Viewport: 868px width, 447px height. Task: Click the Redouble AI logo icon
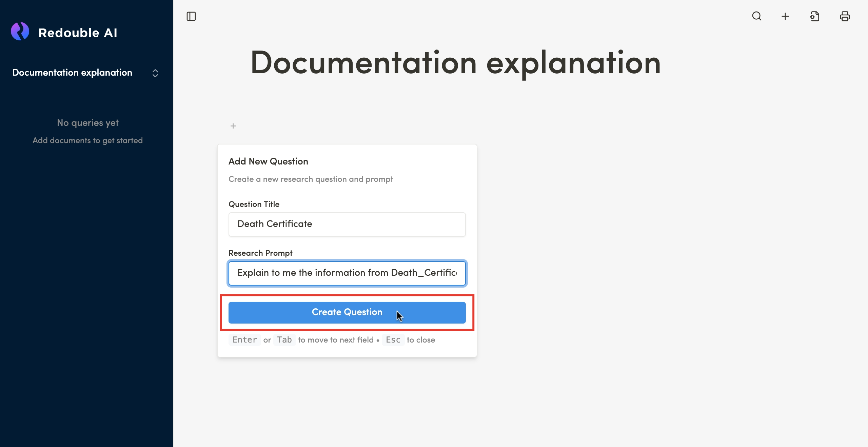20,32
